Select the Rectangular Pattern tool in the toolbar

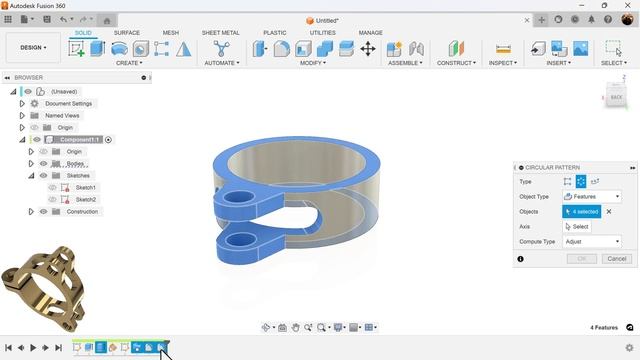click(x=161, y=49)
